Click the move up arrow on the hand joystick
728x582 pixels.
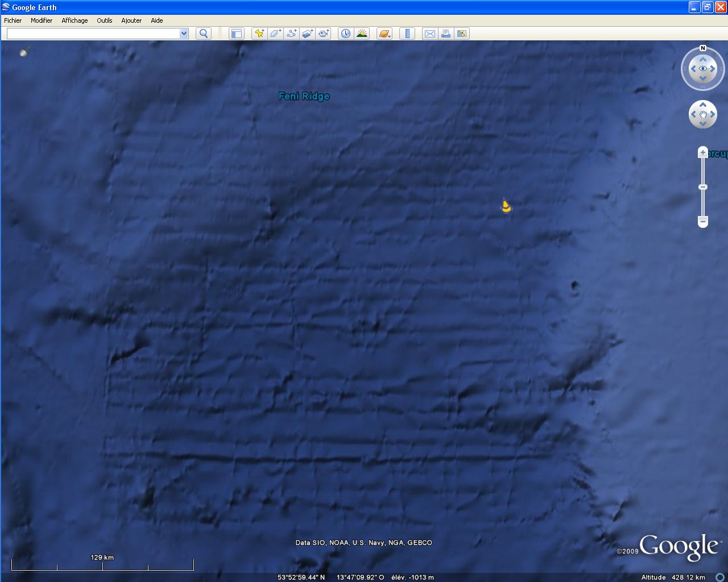703,105
